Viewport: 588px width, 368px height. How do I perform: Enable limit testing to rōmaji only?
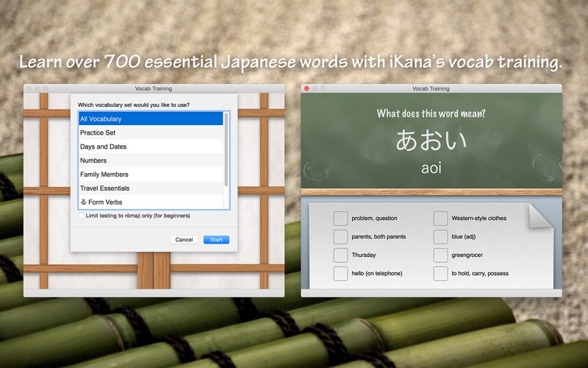[82, 216]
